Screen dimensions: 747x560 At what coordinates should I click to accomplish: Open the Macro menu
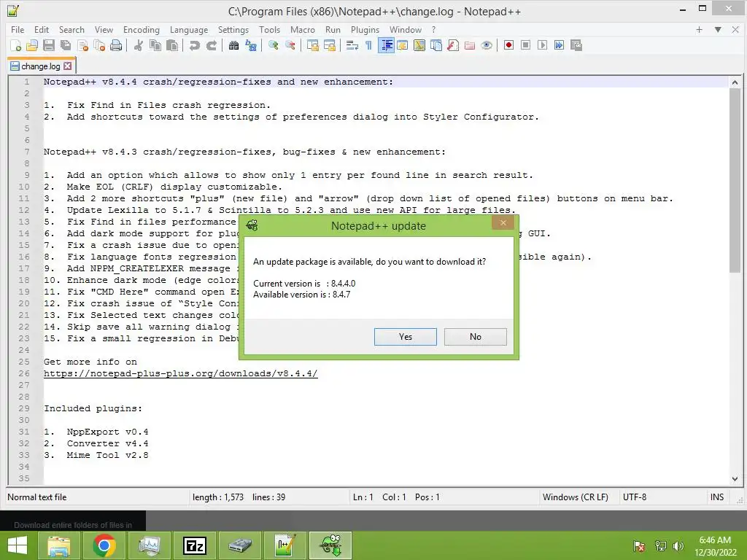[303, 29]
